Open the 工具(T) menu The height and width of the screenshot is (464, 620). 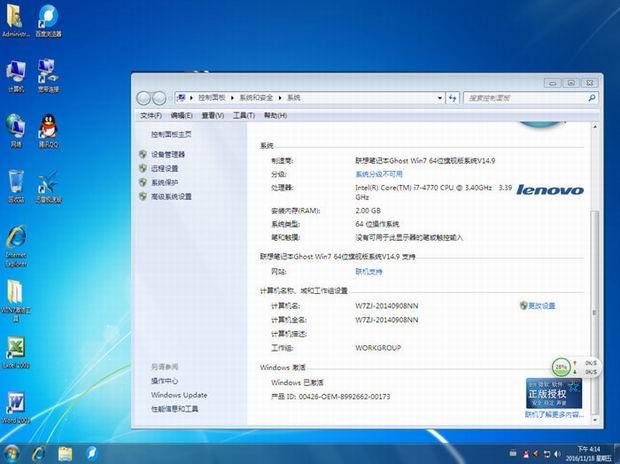243,115
